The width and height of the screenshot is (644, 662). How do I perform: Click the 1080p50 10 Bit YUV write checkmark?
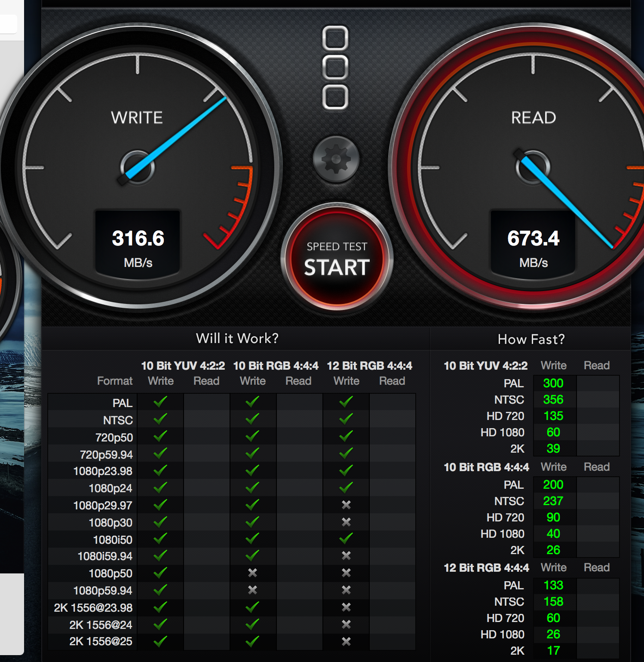160,573
